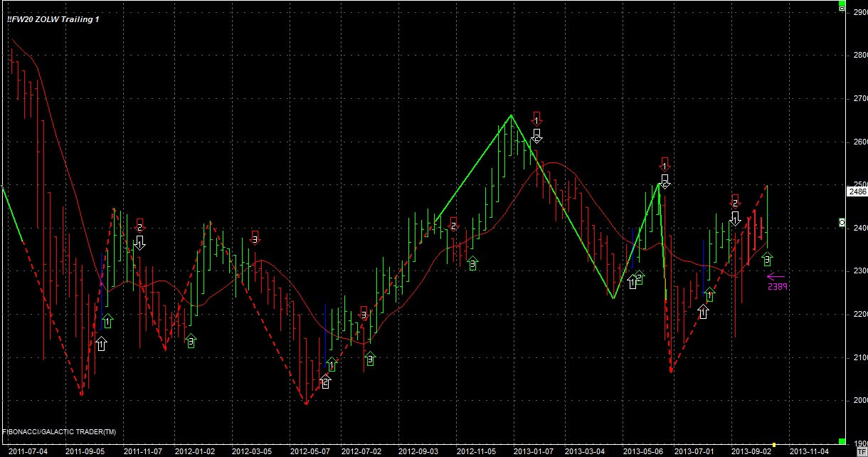Click the current price label 2486

[x=857, y=191]
